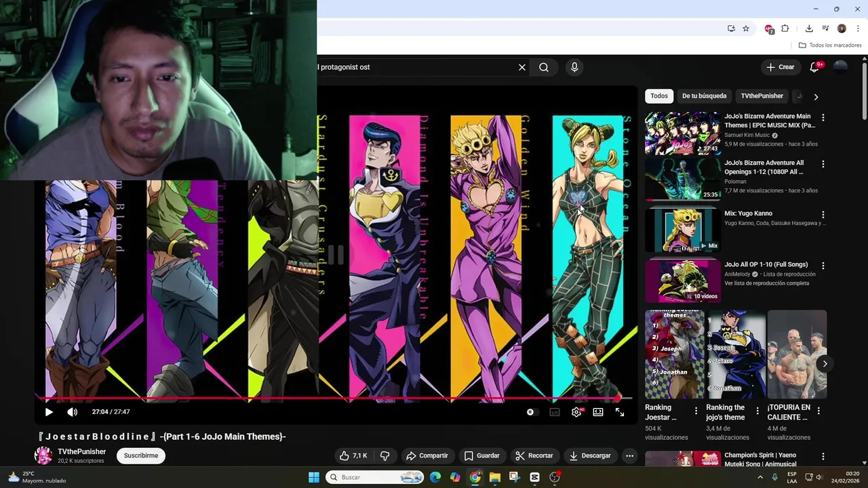This screenshot has width=868, height=488.
Task: Switch to theater mode view
Action: click(598, 411)
